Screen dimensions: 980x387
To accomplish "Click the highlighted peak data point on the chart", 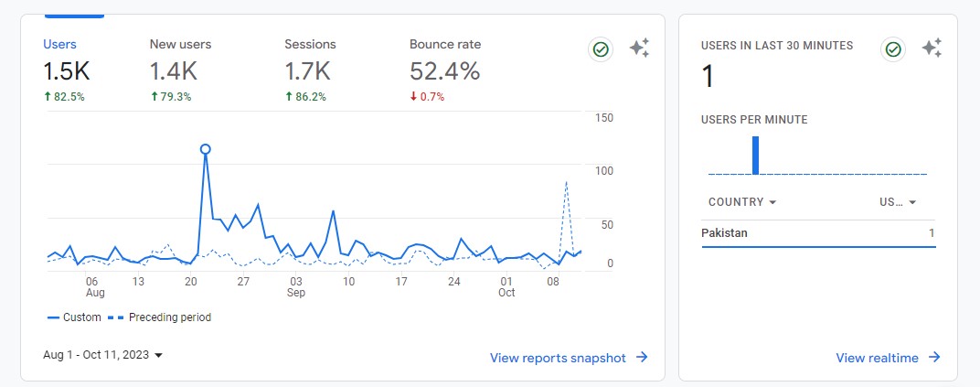I will click(x=206, y=149).
